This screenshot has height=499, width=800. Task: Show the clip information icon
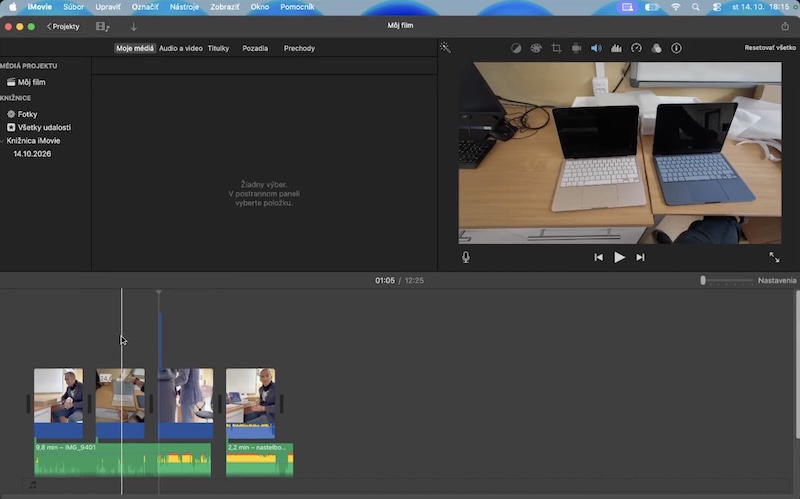click(676, 48)
